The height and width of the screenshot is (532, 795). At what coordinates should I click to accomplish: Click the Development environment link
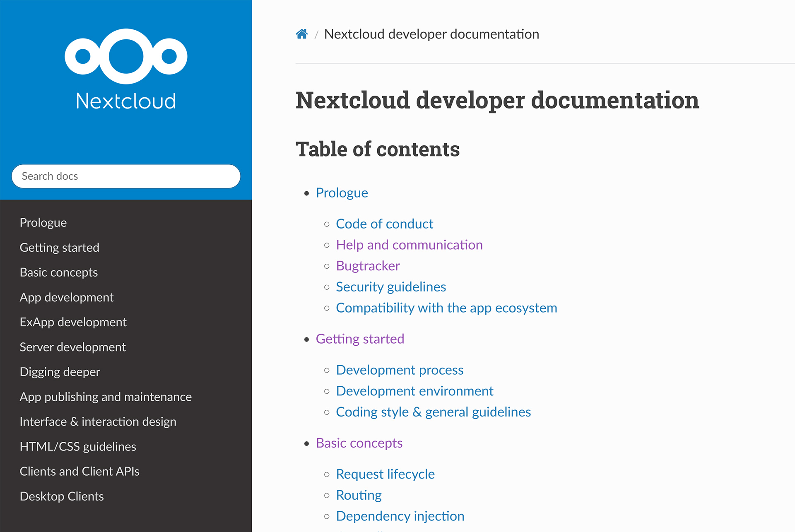414,390
